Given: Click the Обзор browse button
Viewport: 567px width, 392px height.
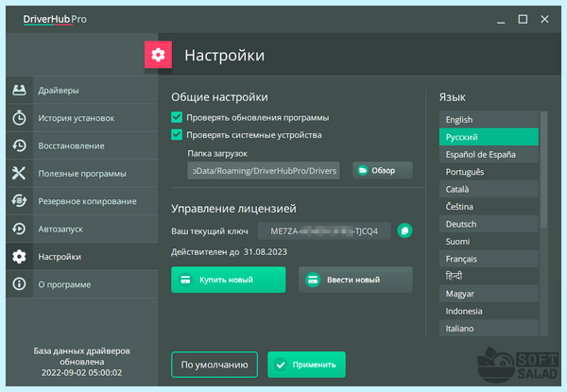Looking at the screenshot, I should (x=383, y=170).
